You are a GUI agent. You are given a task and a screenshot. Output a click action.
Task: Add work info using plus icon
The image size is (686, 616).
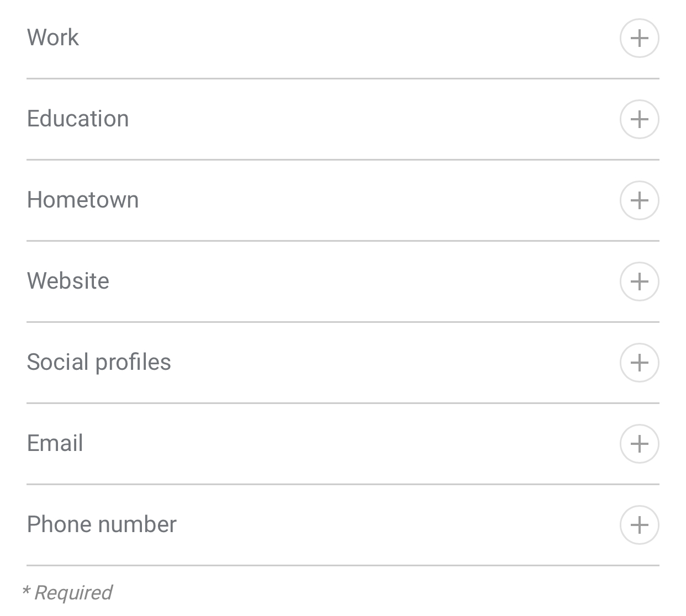[639, 38]
